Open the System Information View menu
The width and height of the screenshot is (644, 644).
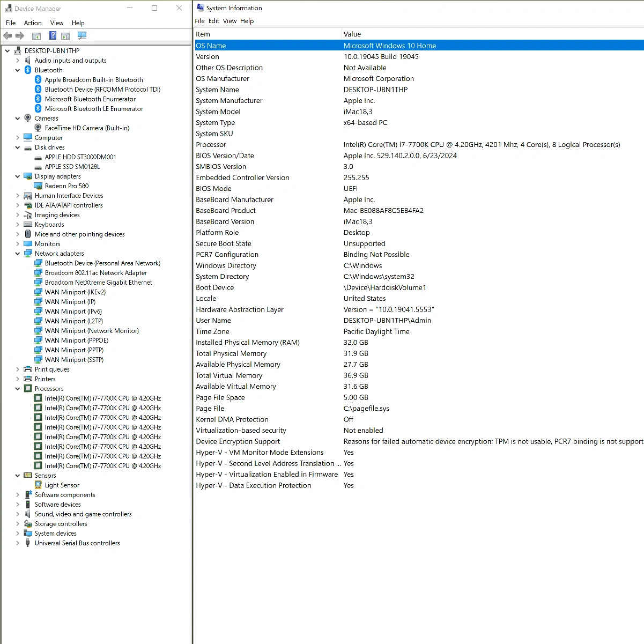tap(230, 21)
